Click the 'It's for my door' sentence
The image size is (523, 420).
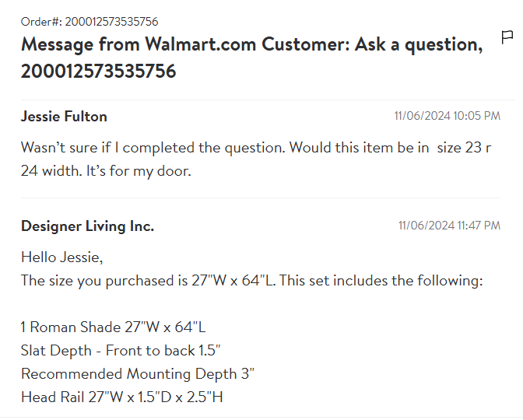[139, 171]
